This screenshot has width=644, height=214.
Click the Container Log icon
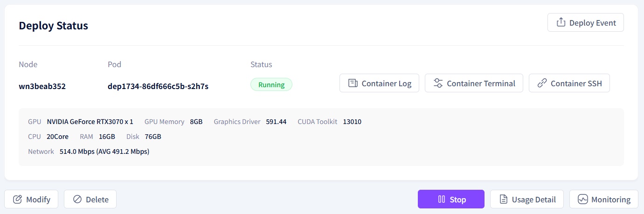coord(353,83)
